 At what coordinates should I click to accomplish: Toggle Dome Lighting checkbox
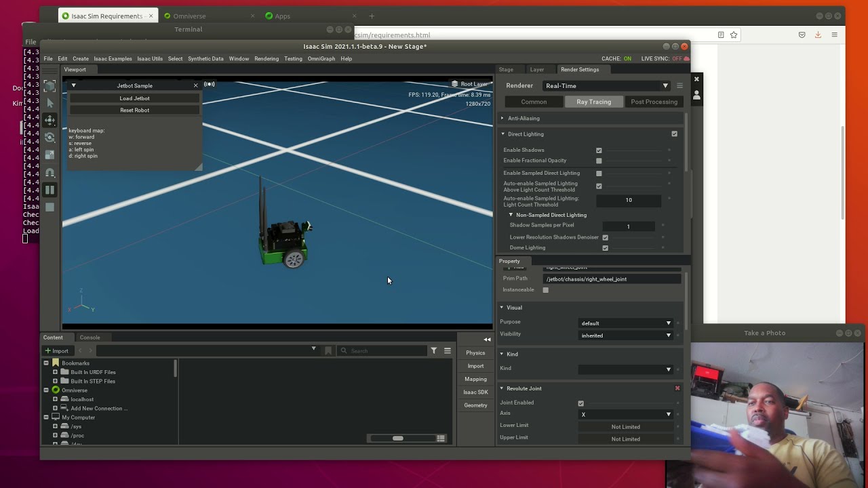point(606,248)
